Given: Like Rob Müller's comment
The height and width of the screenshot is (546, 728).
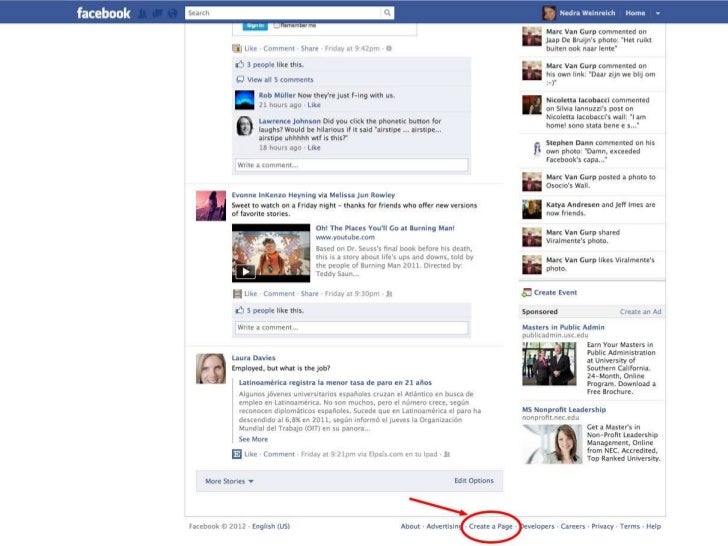Looking at the screenshot, I should 314,105.
